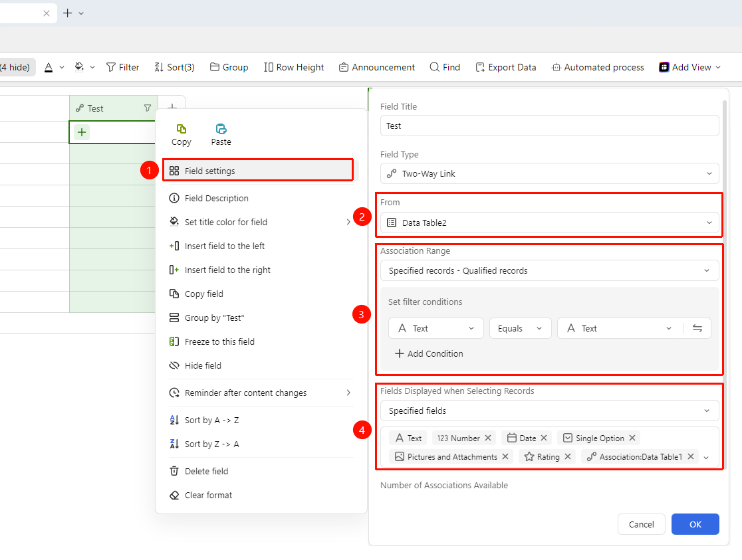This screenshot has height=560, width=742.
Task: Select Field settings in the context menu
Action: [258, 170]
